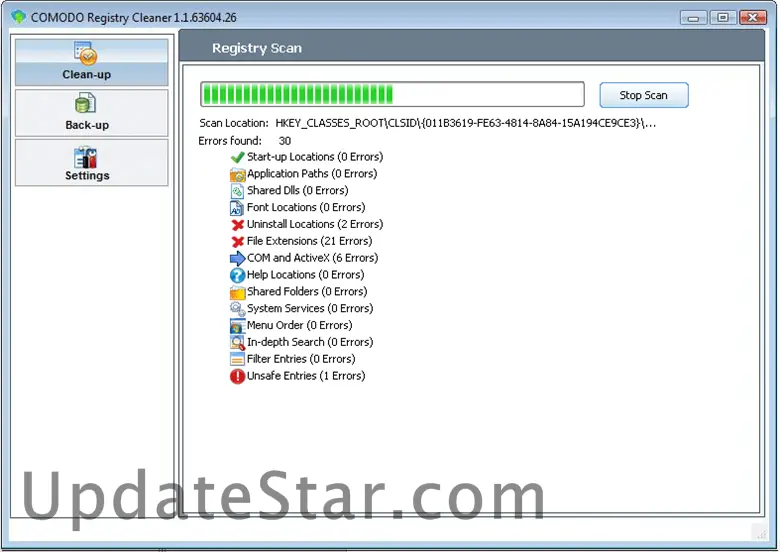
Task: Click the blue arrow beside COM and ActiveX
Action: [x=237, y=258]
